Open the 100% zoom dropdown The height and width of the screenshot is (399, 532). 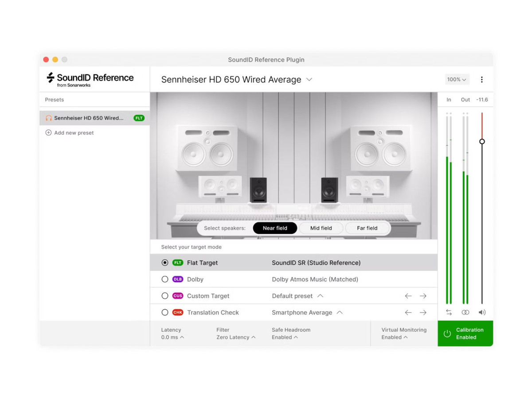point(457,80)
